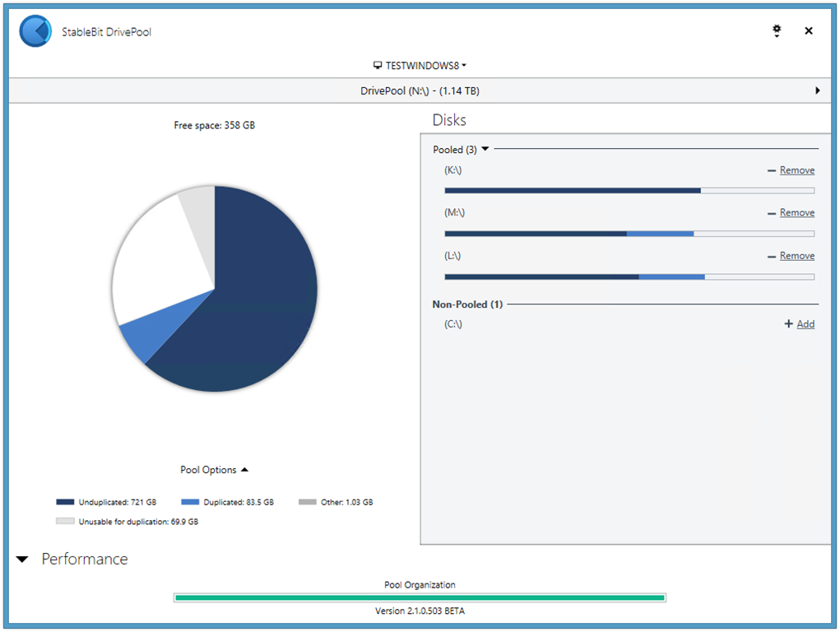Click the pie chart's light blue duplicated slice

[x=155, y=330]
